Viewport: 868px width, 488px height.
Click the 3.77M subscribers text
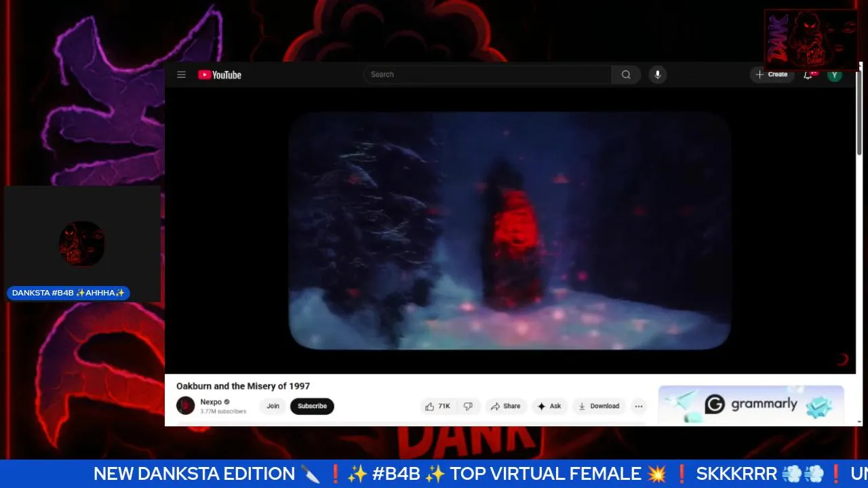tap(223, 411)
